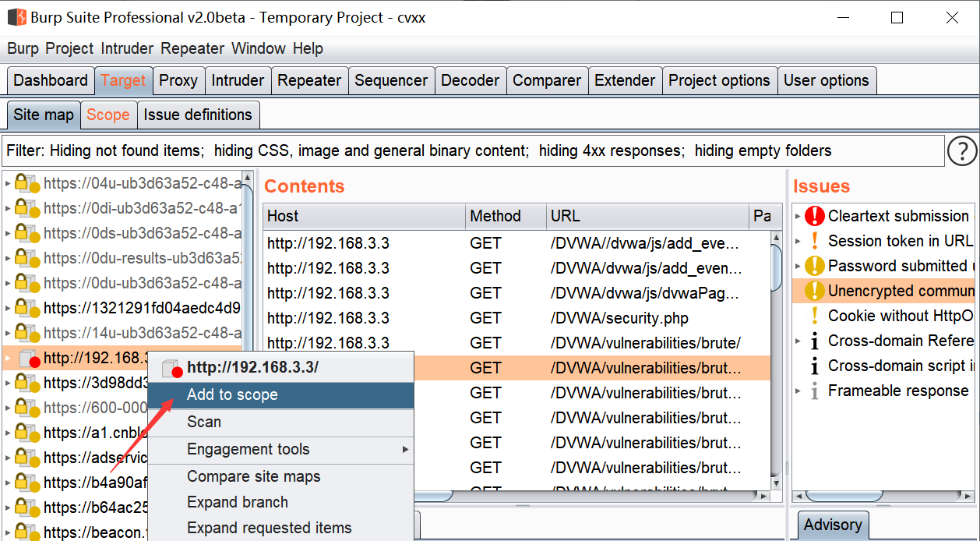Expand the Cleartext submission issue group

click(798, 216)
